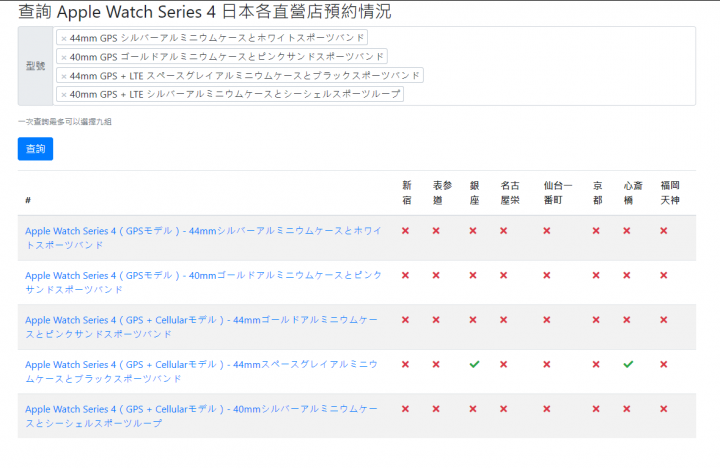Viewport: 720px width, 468px height.
Task: Select the 40mm GPS + LTE シーシェルスポーツループ tag text
Action: (235, 94)
